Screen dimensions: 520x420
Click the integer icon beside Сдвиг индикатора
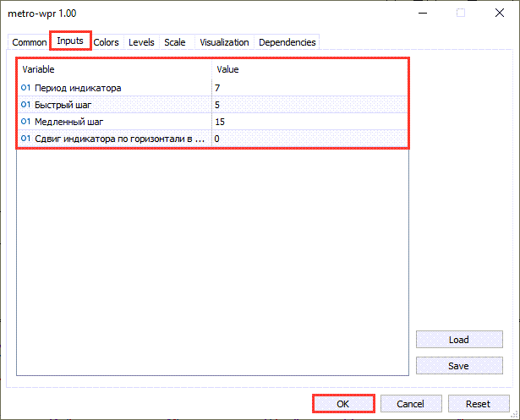(x=25, y=139)
